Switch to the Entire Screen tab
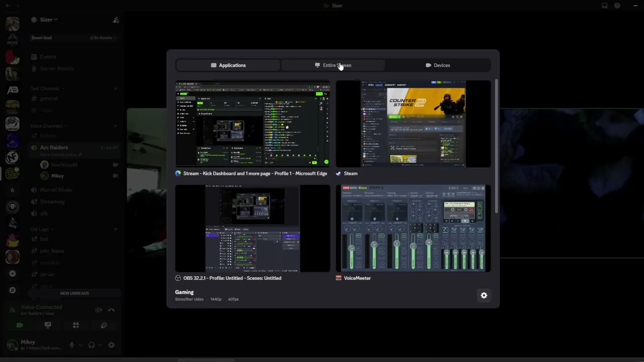644x362 pixels. click(333, 65)
